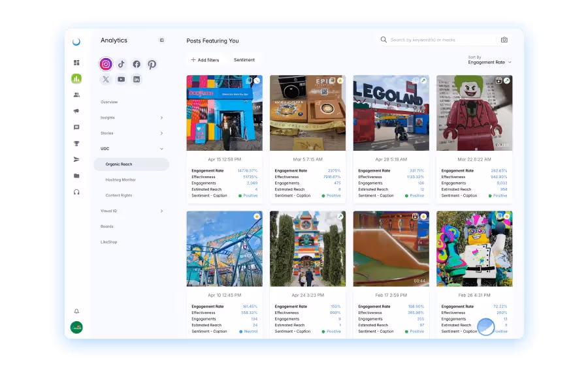The image size is (588, 372).
Task: Open the Legoland entrance post thumbnail
Action: 391,113
